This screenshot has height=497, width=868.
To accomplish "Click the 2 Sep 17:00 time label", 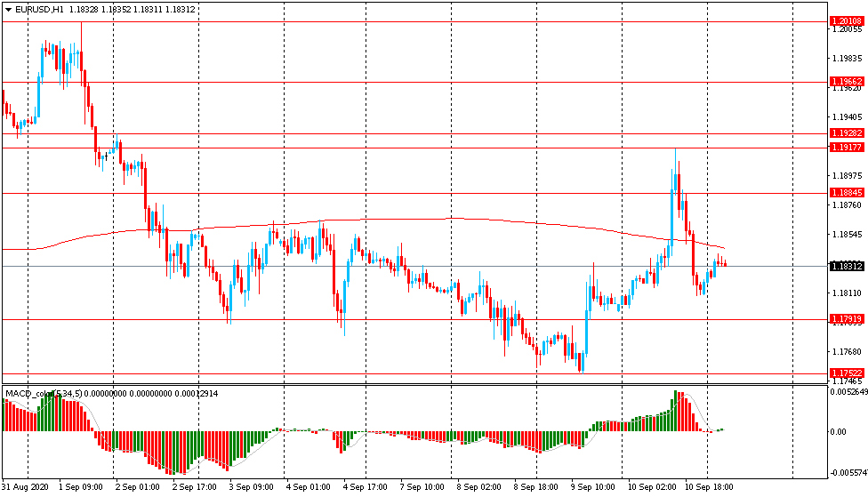I will 195,487.
